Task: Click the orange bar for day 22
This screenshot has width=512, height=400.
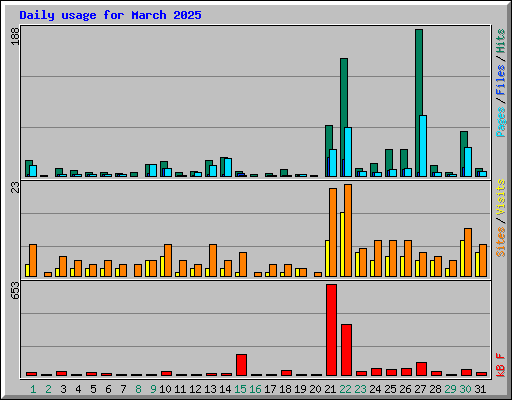Action: coord(348,230)
